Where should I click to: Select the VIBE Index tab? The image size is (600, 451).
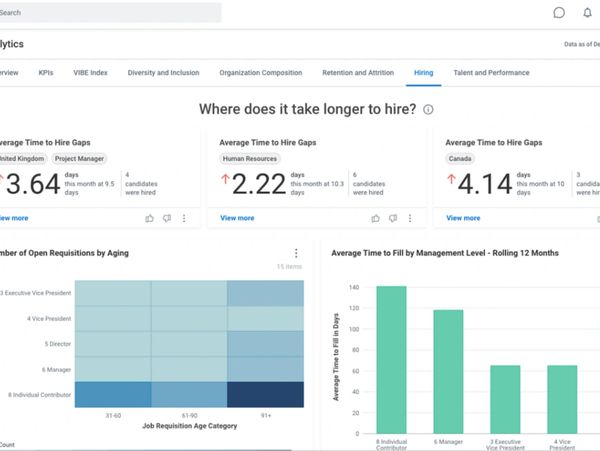pyautogui.click(x=90, y=73)
